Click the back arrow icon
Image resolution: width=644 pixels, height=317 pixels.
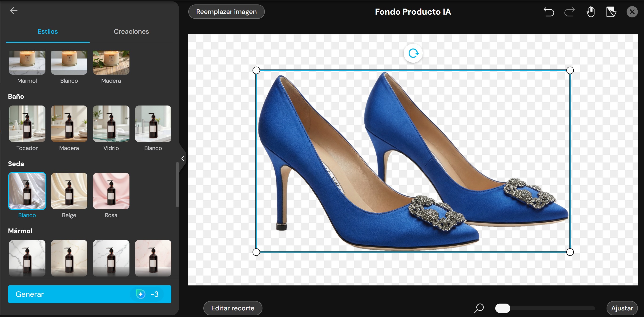click(x=13, y=11)
